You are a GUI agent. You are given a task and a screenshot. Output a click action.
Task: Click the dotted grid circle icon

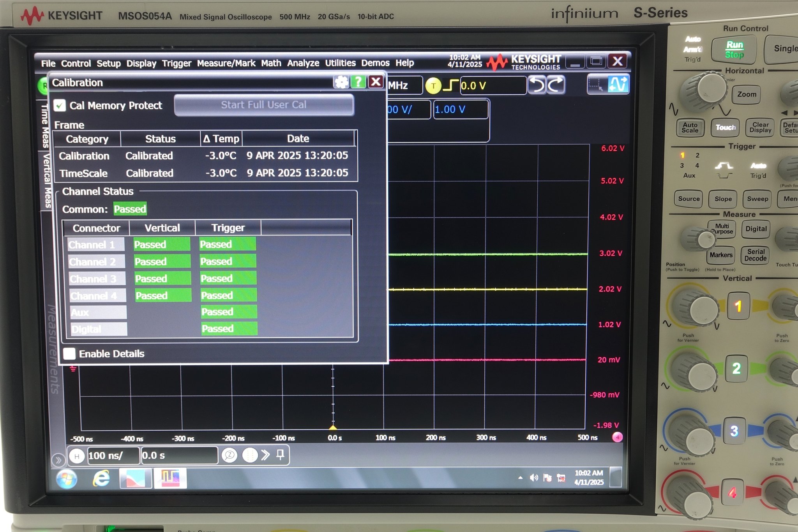(x=250, y=455)
